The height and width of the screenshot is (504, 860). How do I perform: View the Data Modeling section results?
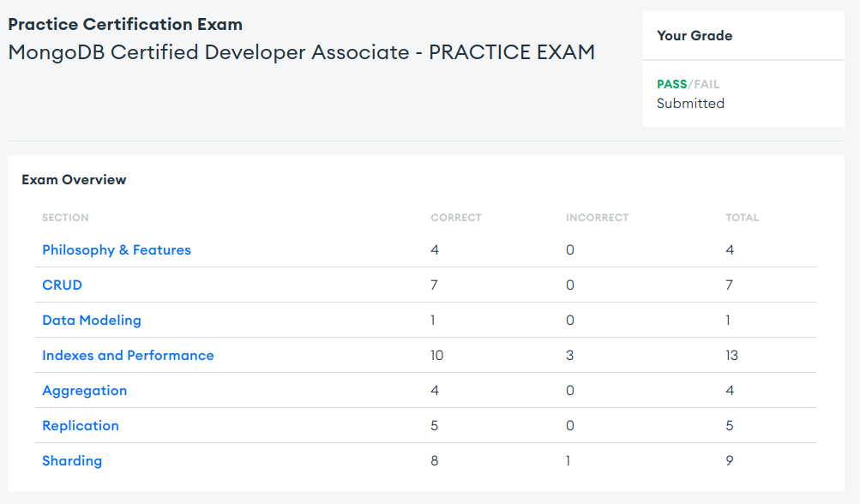click(92, 320)
